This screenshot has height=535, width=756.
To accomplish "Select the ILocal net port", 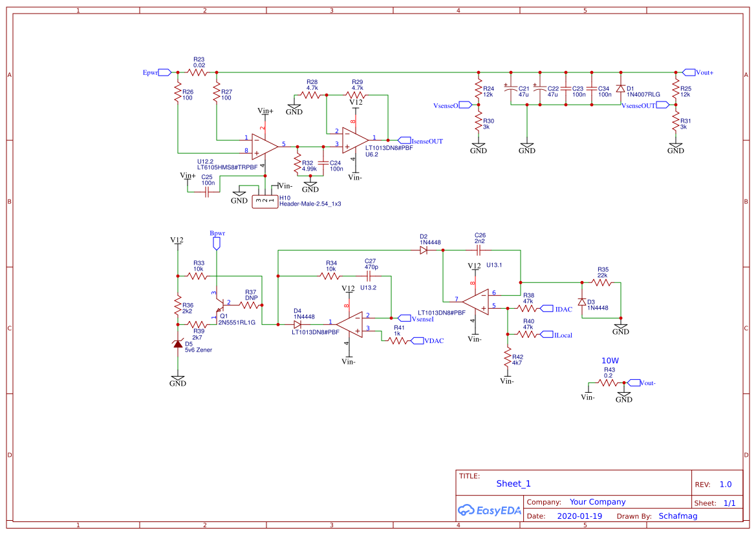I will tap(546, 334).
